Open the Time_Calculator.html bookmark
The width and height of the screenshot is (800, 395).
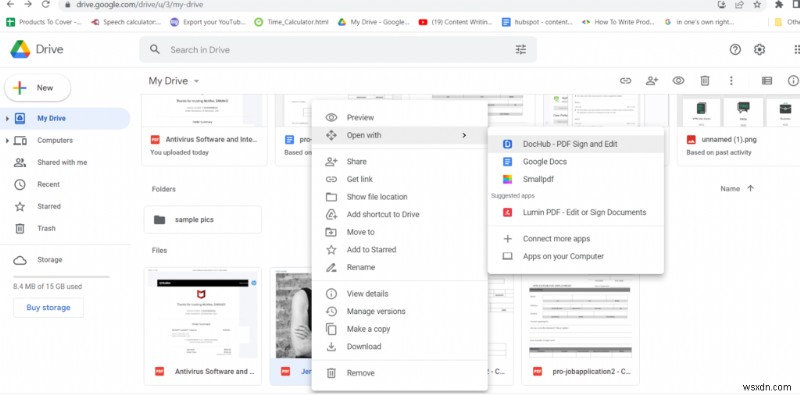click(291, 22)
